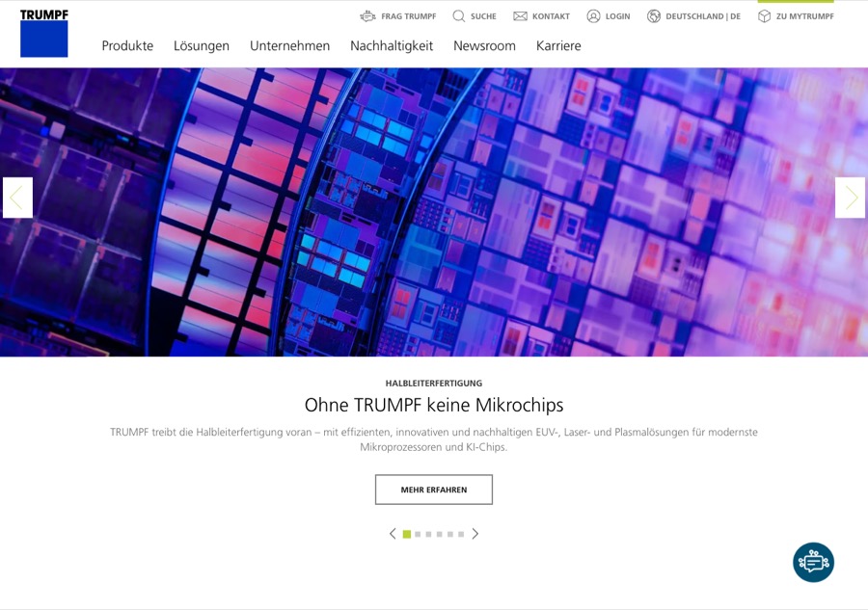The height and width of the screenshot is (610, 868).
Task: Select the fifth slide indicator dot
Action: coord(450,534)
